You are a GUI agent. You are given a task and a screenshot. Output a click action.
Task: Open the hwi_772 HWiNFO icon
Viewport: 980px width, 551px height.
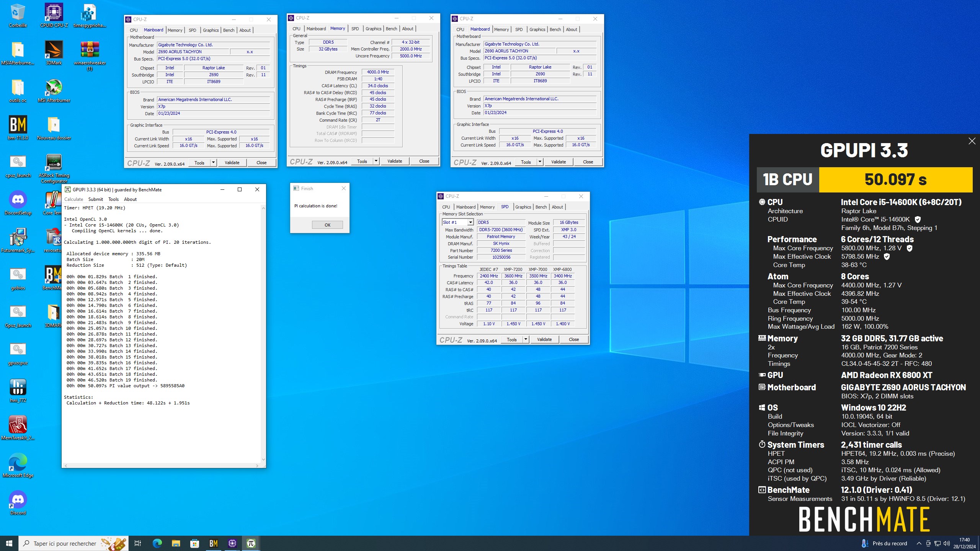pos(18,391)
